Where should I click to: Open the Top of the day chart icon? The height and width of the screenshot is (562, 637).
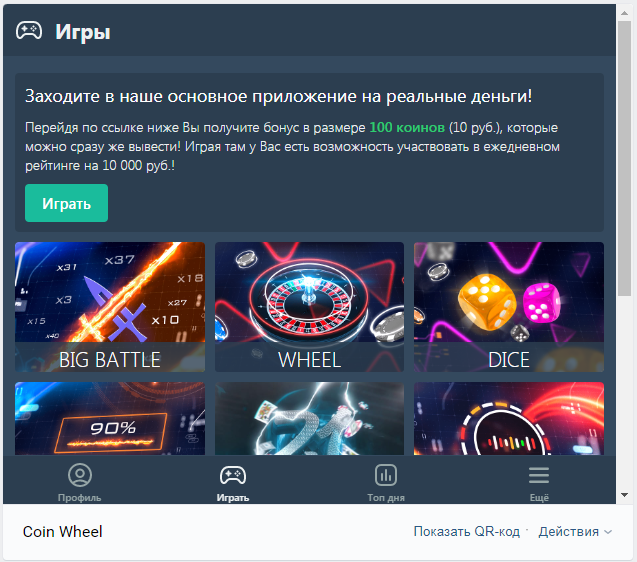(x=386, y=475)
